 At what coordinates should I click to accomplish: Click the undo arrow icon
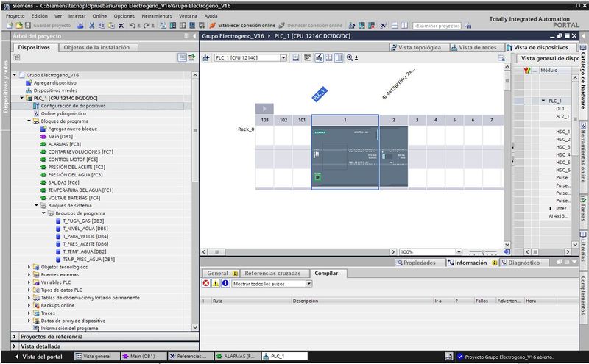point(133,26)
